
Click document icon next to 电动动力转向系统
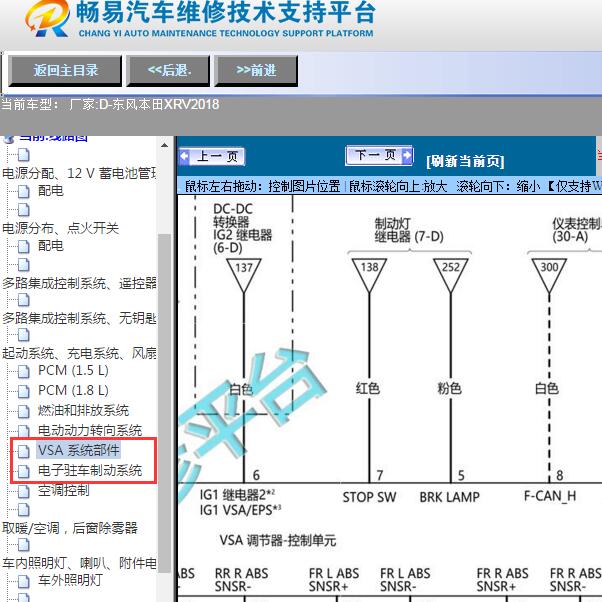point(23,431)
